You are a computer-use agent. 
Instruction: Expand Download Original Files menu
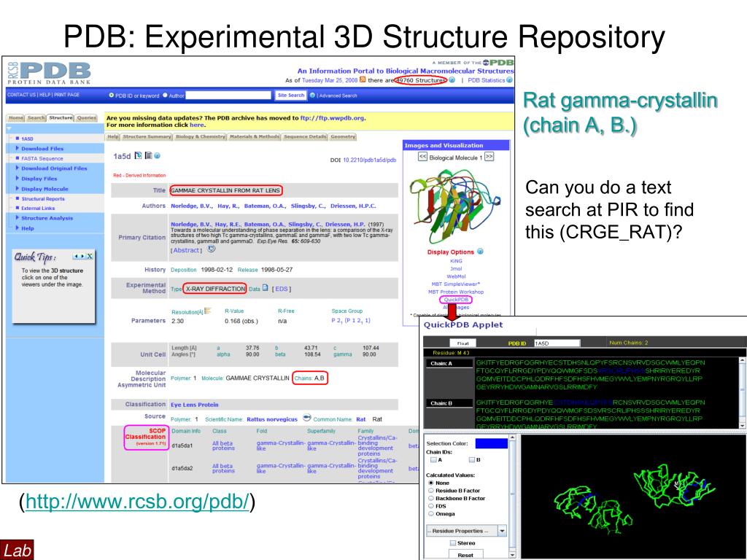[x=54, y=168]
